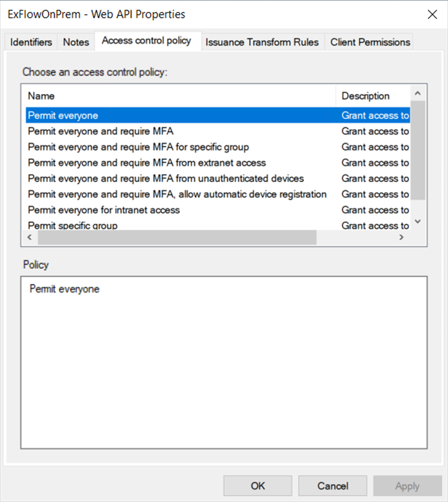Click the vertical scrollbar down arrow
This screenshot has height=502, width=448.
click(x=418, y=221)
